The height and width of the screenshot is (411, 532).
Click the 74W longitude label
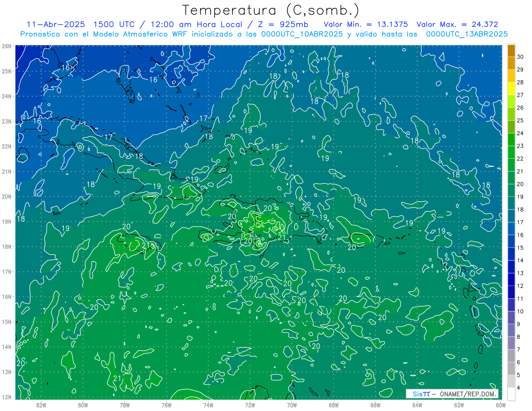[x=208, y=405]
